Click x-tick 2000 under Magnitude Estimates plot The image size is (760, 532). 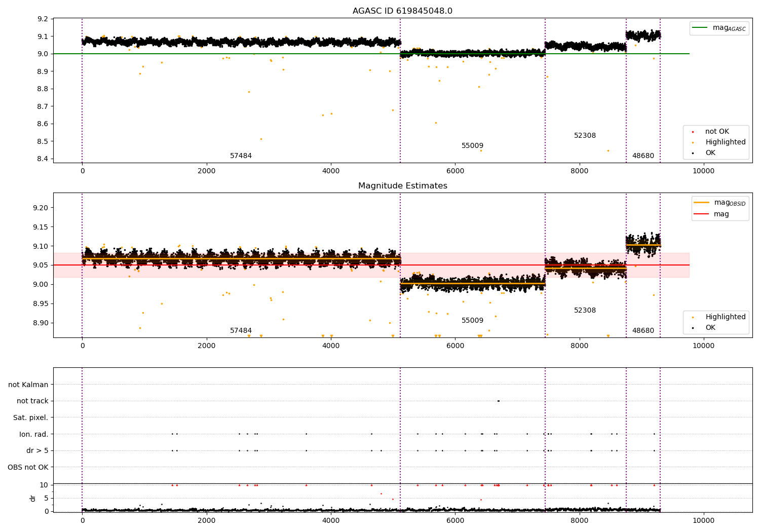tap(207, 346)
